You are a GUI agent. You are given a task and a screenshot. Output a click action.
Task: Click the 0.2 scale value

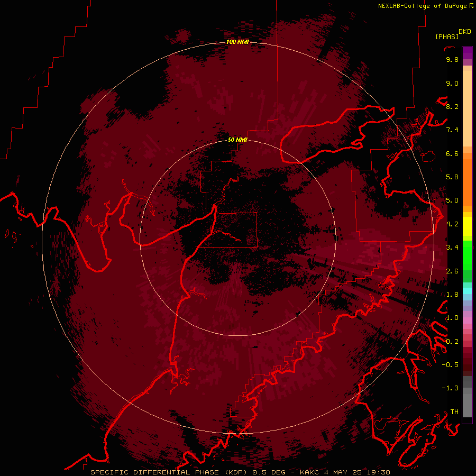[x=452, y=342]
